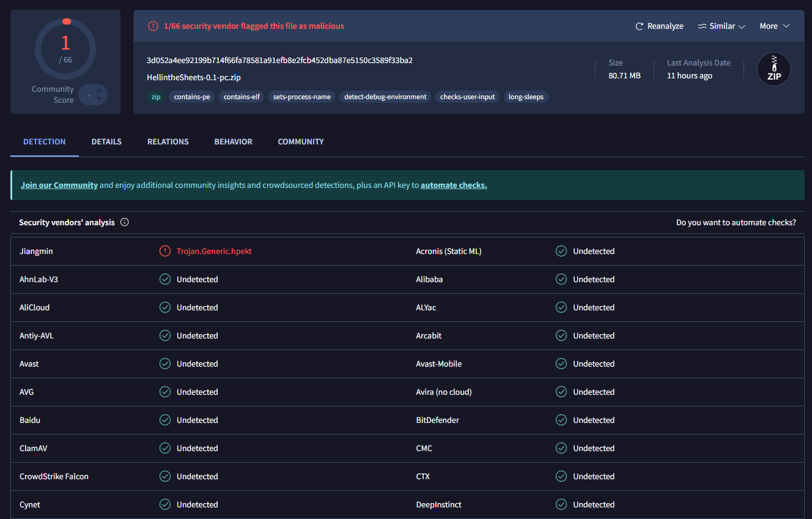This screenshot has height=519, width=812.
Task: Click the ZIP file type icon
Action: [x=774, y=69]
